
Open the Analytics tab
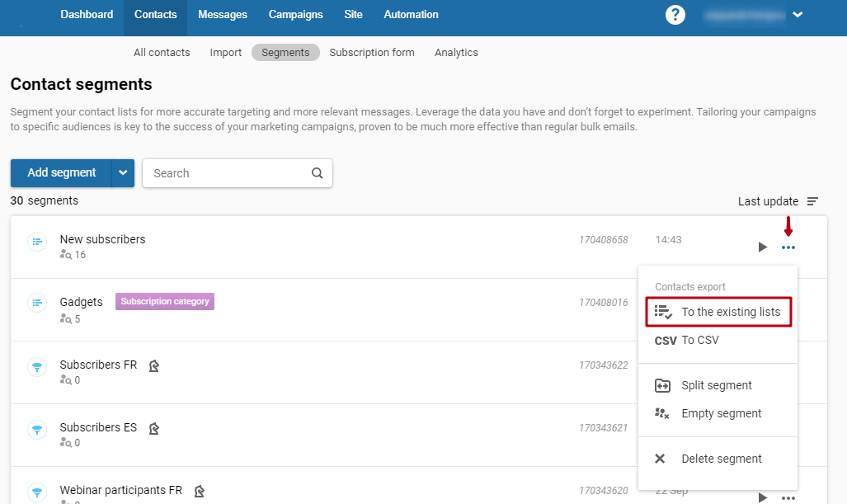coord(456,53)
